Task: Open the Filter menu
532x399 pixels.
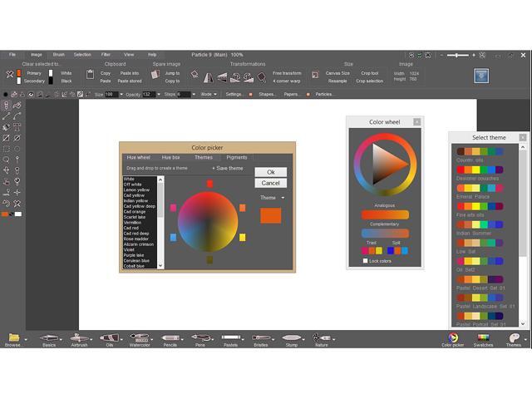Action: (x=106, y=54)
